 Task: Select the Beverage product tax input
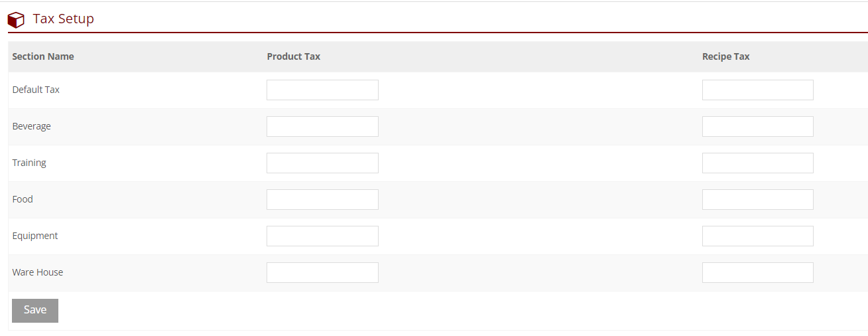[x=322, y=127]
